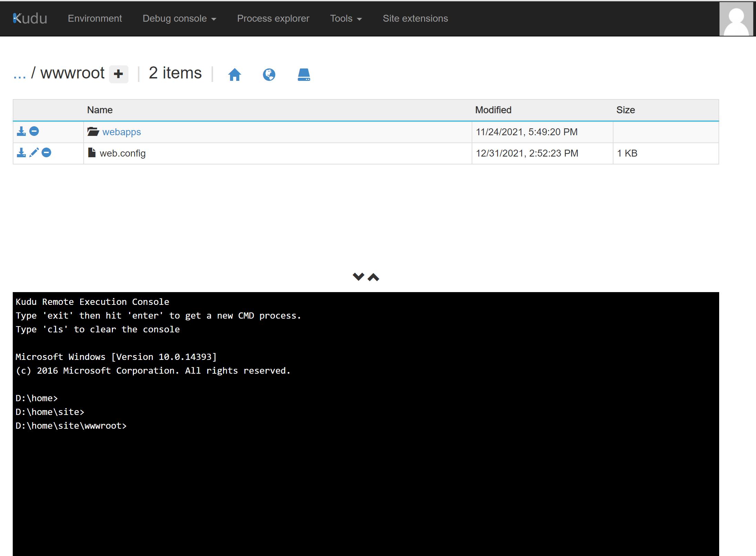This screenshot has width=756, height=556.
Task: Open the Process explorer menu item
Action: 274,18
